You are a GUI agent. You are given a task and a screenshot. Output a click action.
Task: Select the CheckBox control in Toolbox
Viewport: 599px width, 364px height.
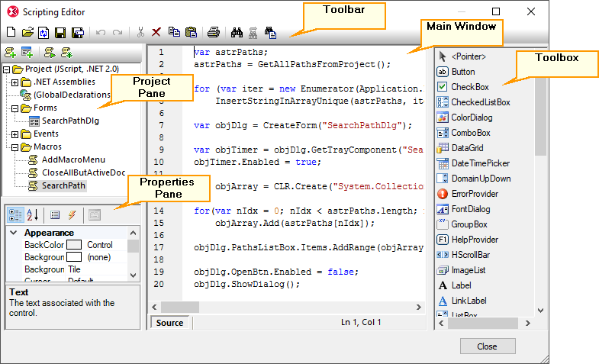469,87
